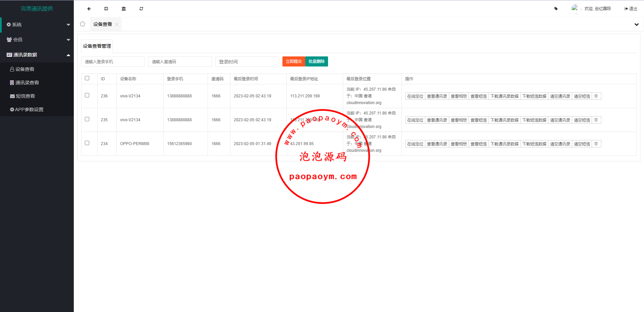Tick the checkbox for row ID 235
644x312 pixels.
click(87, 119)
